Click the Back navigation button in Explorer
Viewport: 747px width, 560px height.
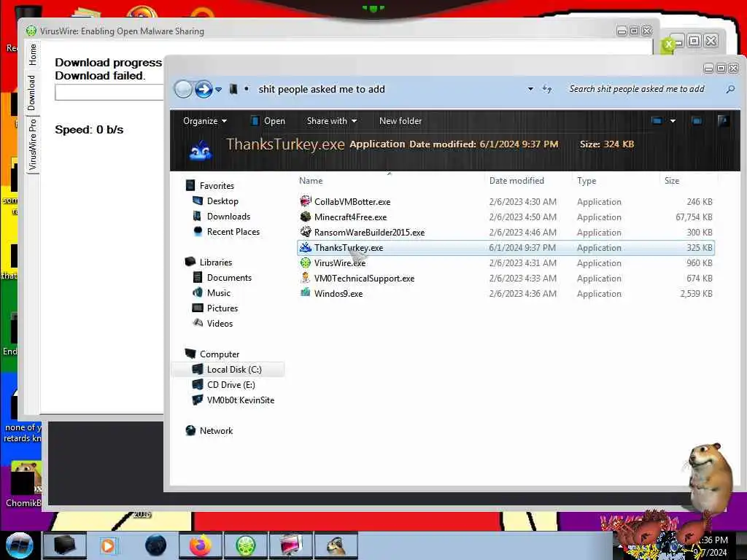[183, 89]
